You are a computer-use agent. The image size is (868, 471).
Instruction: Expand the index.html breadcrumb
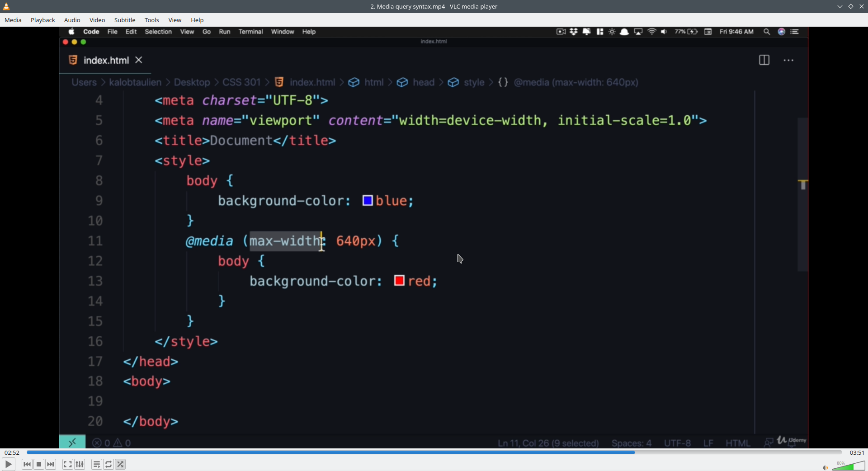click(312, 82)
